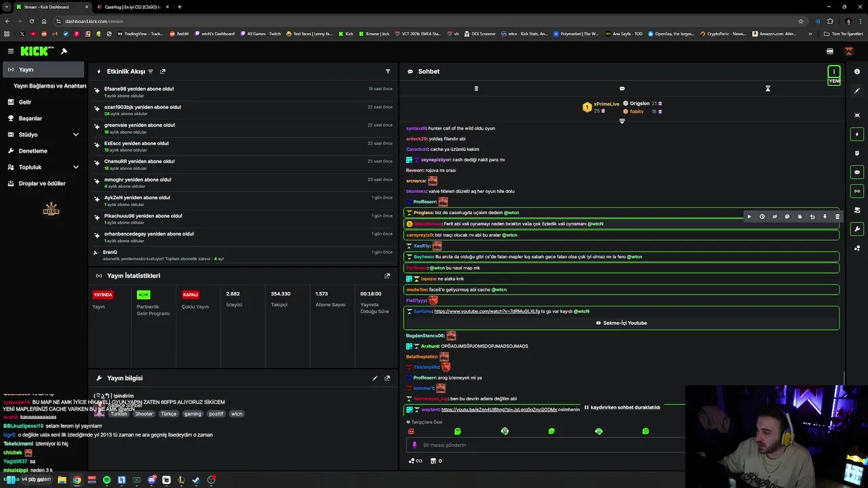This screenshot has height=488, width=868.
Task: Click the gift box icon below message box
Action: click(433, 461)
